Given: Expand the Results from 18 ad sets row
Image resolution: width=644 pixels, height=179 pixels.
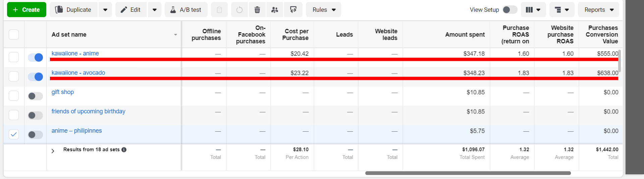Looking at the screenshot, I should tap(53, 151).
